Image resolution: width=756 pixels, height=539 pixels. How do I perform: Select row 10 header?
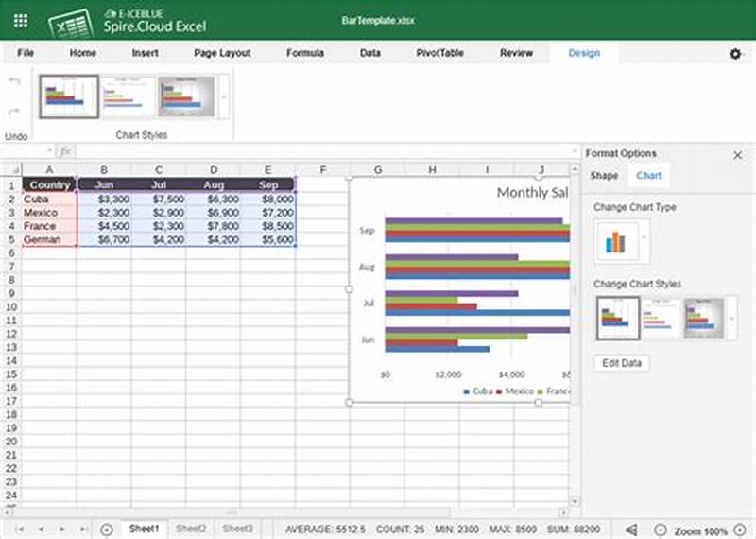pyautogui.click(x=11, y=307)
